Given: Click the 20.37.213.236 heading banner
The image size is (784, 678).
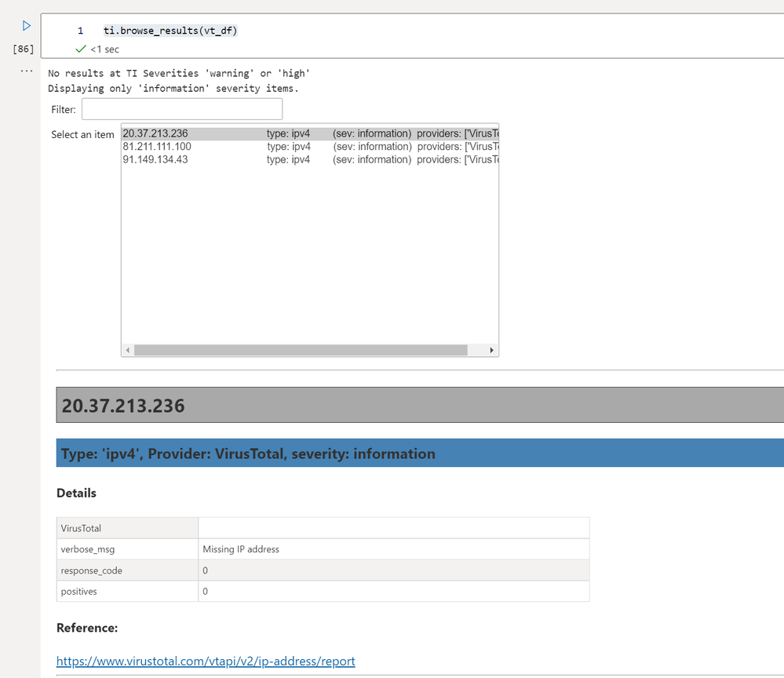Looking at the screenshot, I should pos(420,405).
